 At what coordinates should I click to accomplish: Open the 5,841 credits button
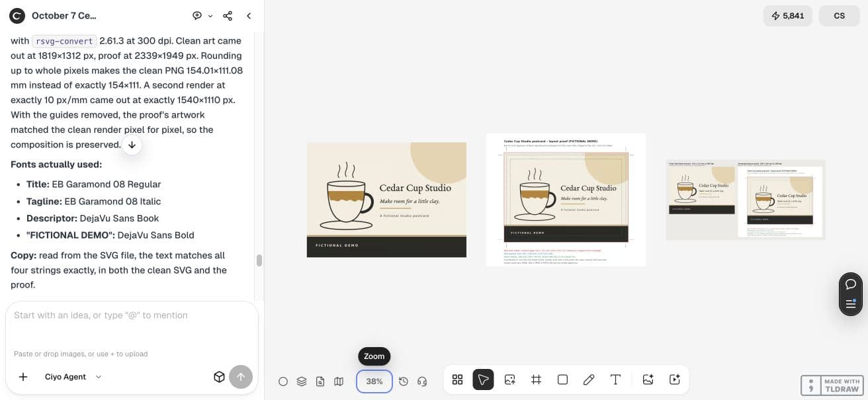(x=788, y=16)
